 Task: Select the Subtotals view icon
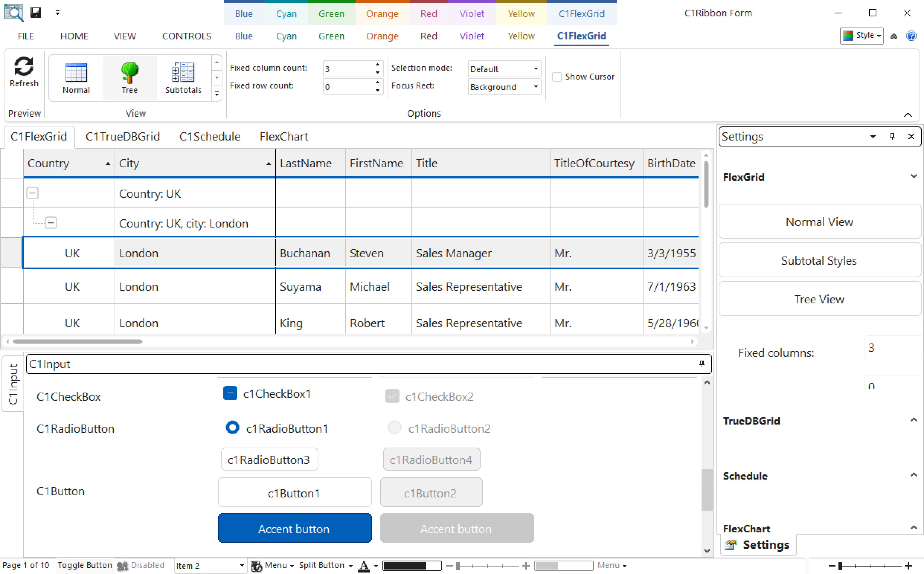(x=183, y=72)
